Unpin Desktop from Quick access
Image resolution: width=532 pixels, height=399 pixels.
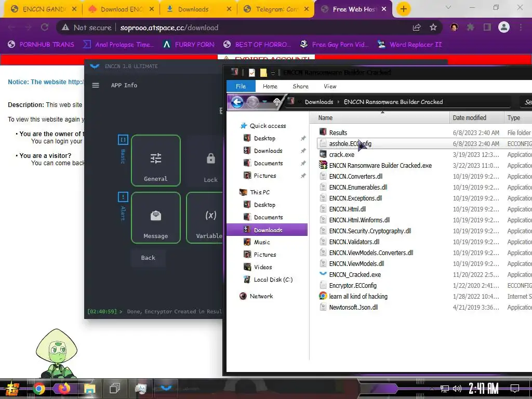click(x=303, y=138)
